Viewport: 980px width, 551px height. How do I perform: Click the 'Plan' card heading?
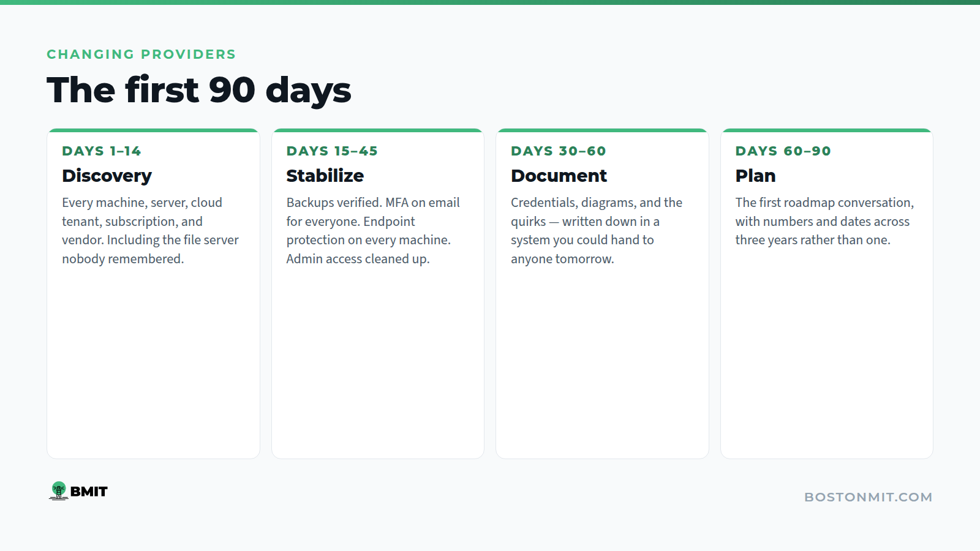(x=756, y=176)
